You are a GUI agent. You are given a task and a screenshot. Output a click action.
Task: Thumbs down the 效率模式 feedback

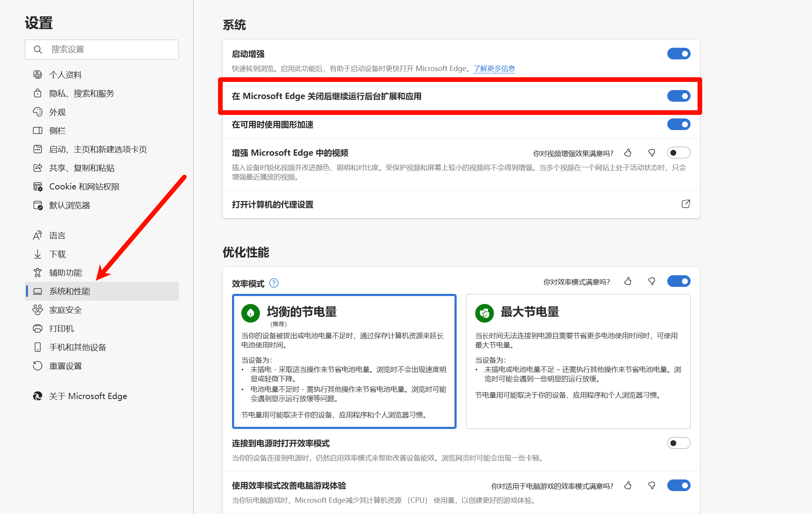click(x=652, y=281)
